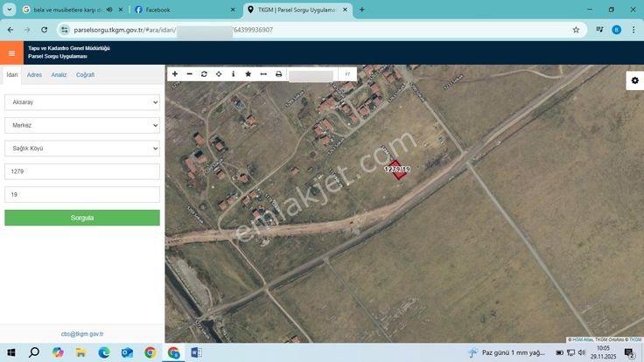Go back in browser
644x362 pixels.
10,30
